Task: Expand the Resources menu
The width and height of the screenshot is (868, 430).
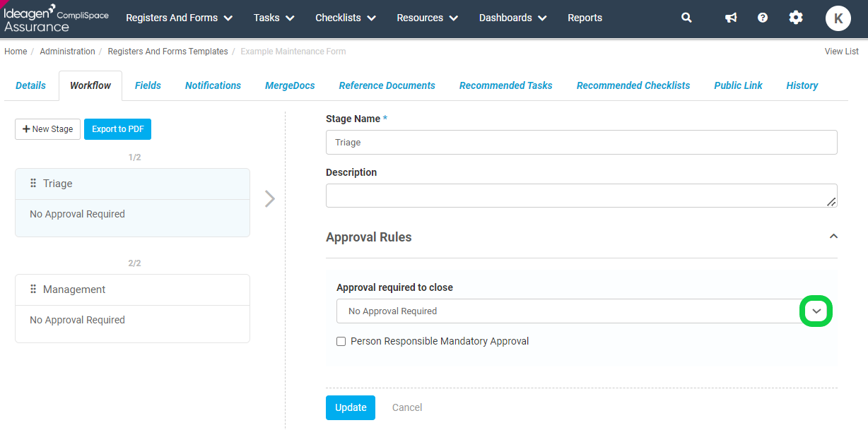Action: pyautogui.click(x=428, y=18)
